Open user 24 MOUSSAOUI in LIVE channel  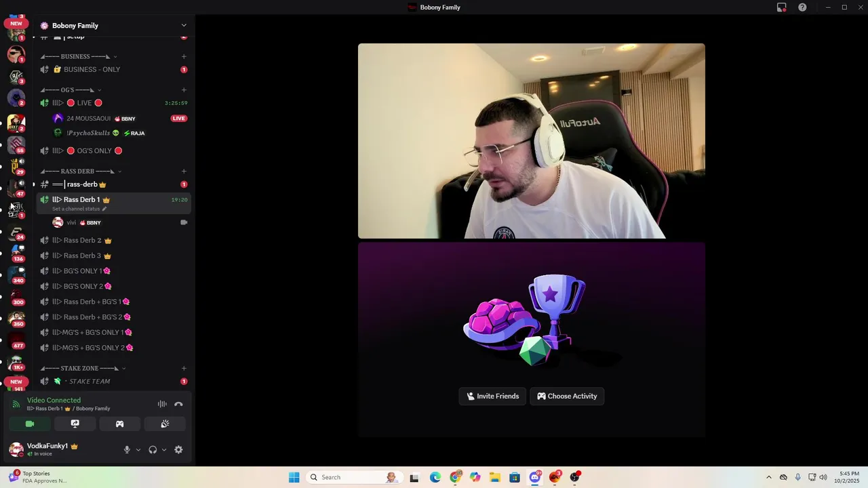[95, 119]
